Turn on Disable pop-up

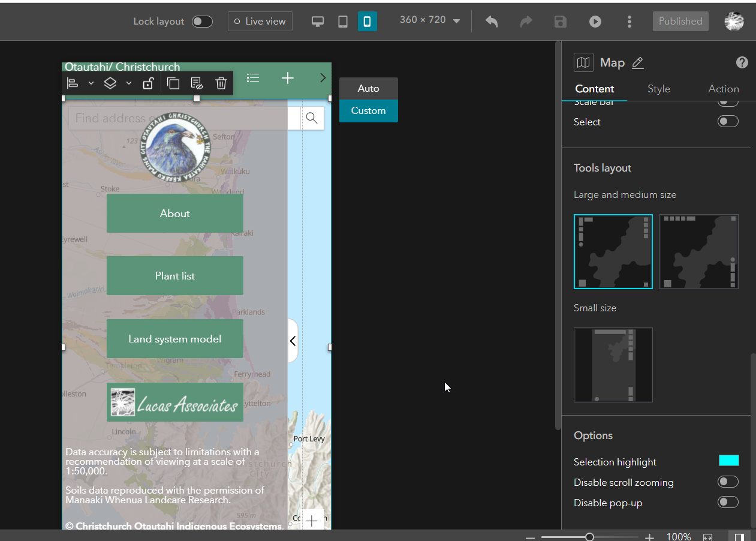pyautogui.click(x=728, y=502)
